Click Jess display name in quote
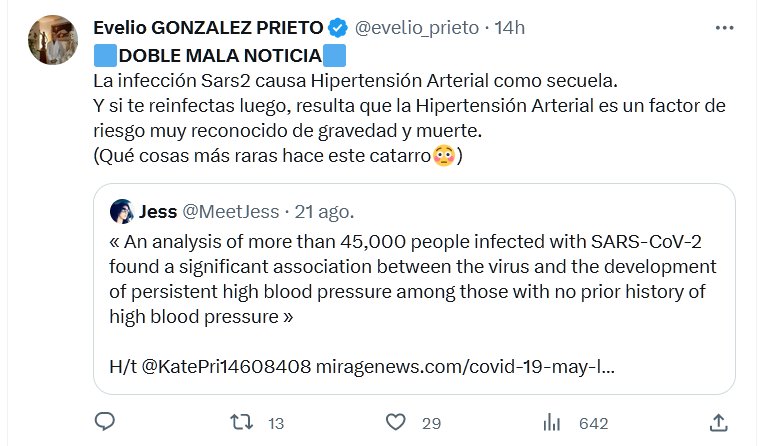 pos(158,212)
